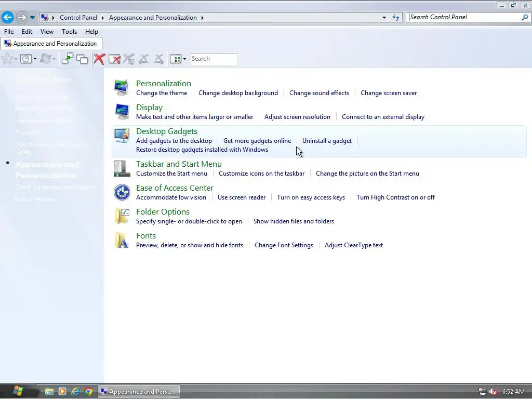Open the Help menu

(x=91, y=32)
